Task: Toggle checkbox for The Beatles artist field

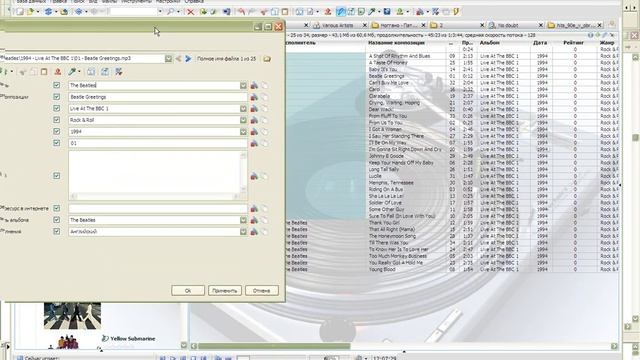Action: click(x=57, y=85)
